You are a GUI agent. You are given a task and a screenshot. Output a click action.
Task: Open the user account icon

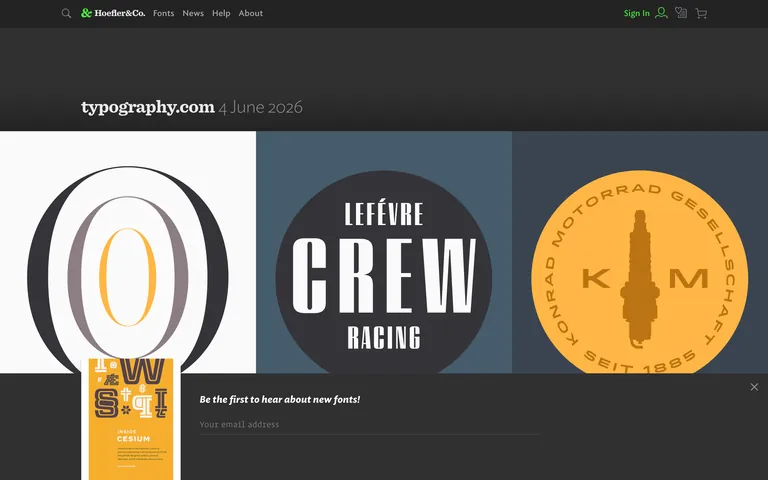(x=661, y=13)
